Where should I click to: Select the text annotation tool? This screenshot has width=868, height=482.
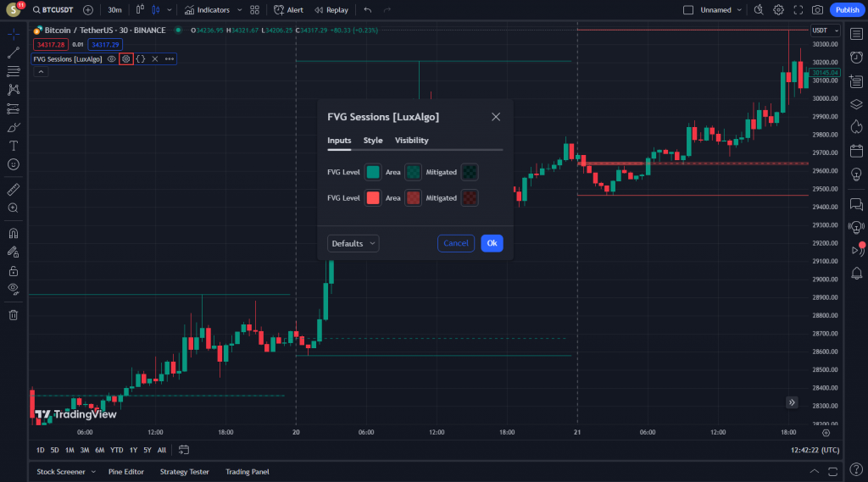[x=14, y=146]
